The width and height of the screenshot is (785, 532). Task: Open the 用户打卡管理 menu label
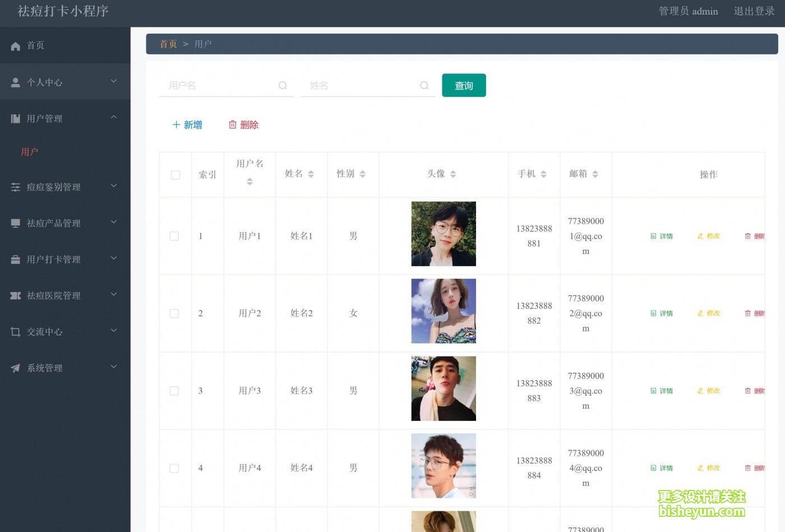pos(54,260)
